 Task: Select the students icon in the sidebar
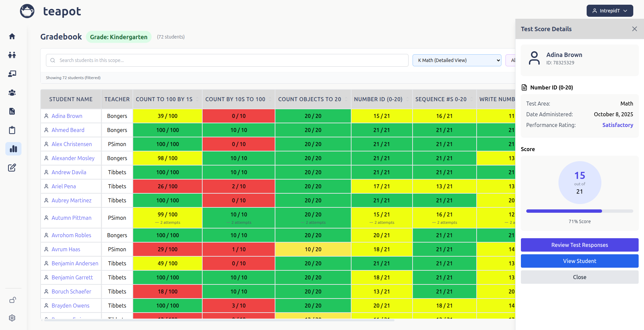[12, 55]
